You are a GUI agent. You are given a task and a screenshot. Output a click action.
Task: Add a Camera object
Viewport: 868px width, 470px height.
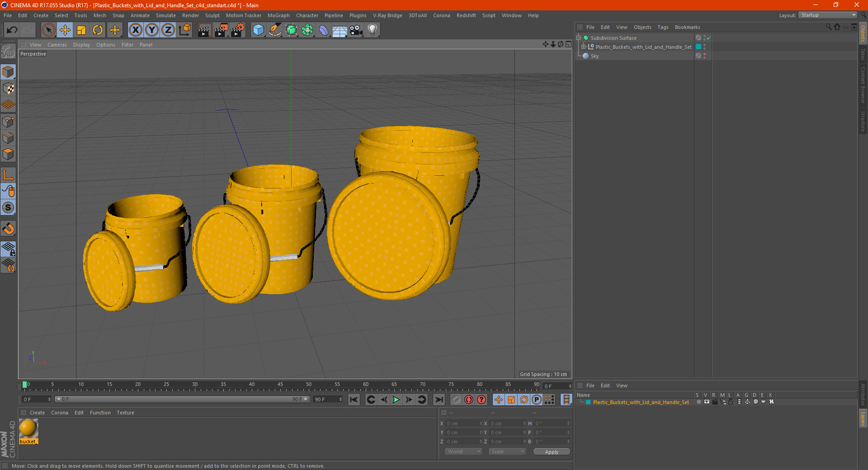pos(356,30)
